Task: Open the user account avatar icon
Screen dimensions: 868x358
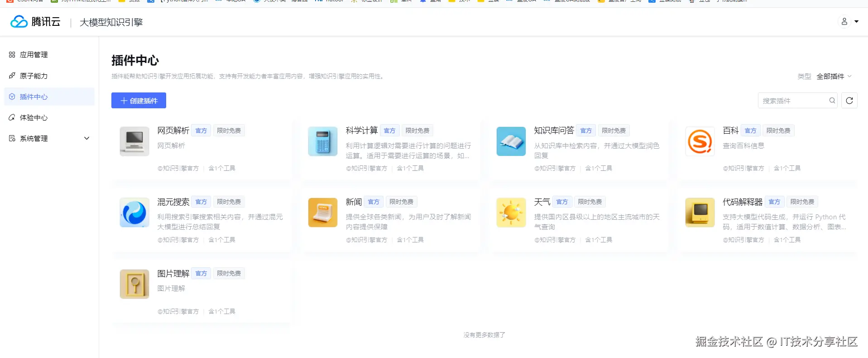Action: pyautogui.click(x=844, y=22)
